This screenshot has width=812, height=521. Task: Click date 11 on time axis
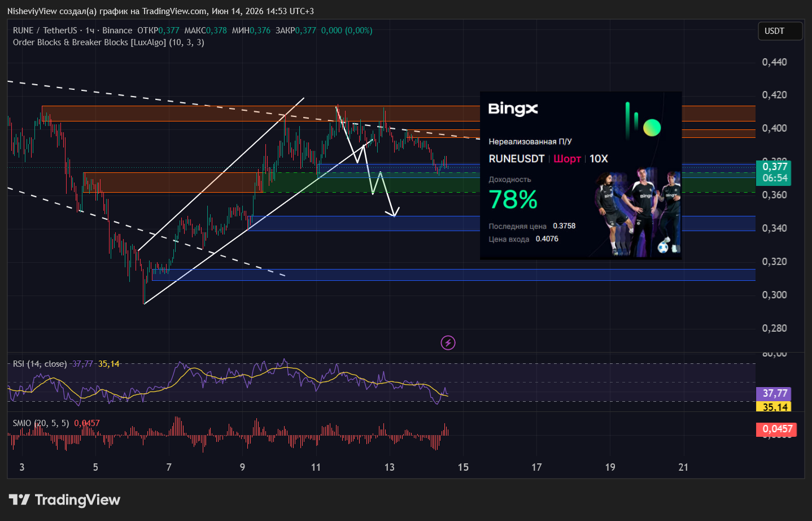pos(316,467)
